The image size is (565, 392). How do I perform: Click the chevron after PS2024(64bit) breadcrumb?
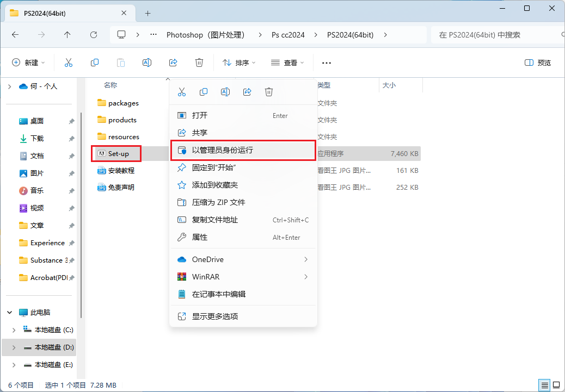coord(385,35)
